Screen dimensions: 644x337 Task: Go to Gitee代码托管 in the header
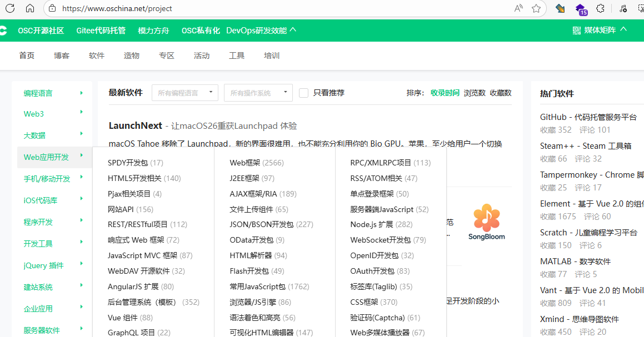click(x=101, y=31)
